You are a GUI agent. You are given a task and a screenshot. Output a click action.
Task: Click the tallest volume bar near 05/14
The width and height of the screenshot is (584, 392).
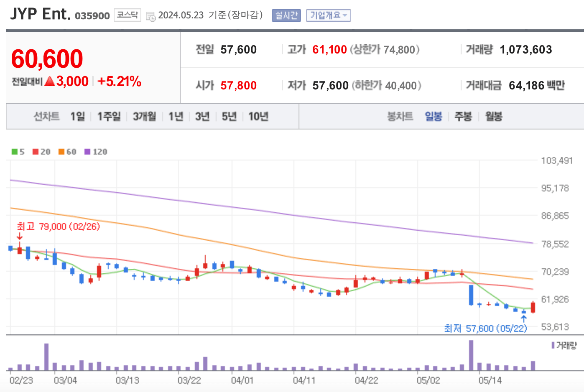[x=471, y=355]
